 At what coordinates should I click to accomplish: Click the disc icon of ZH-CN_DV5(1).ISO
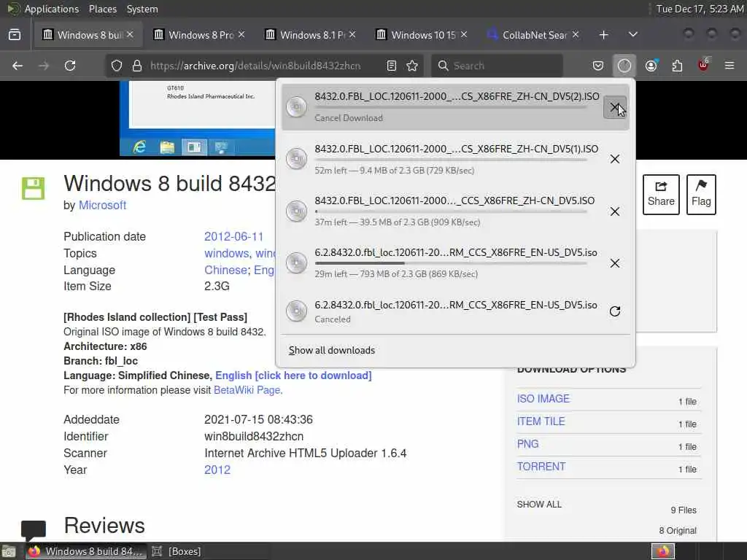tap(296, 158)
